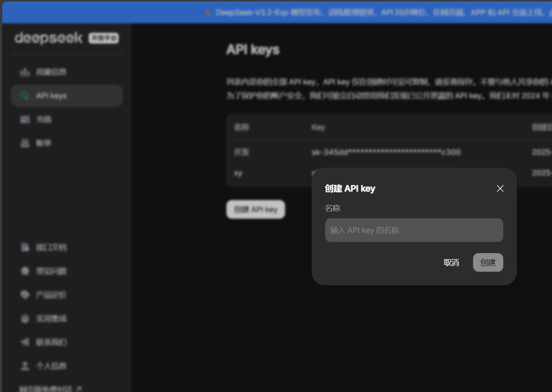The height and width of the screenshot is (392, 552).
Task: Open the 充值 top-up card icon
Action: tap(25, 119)
